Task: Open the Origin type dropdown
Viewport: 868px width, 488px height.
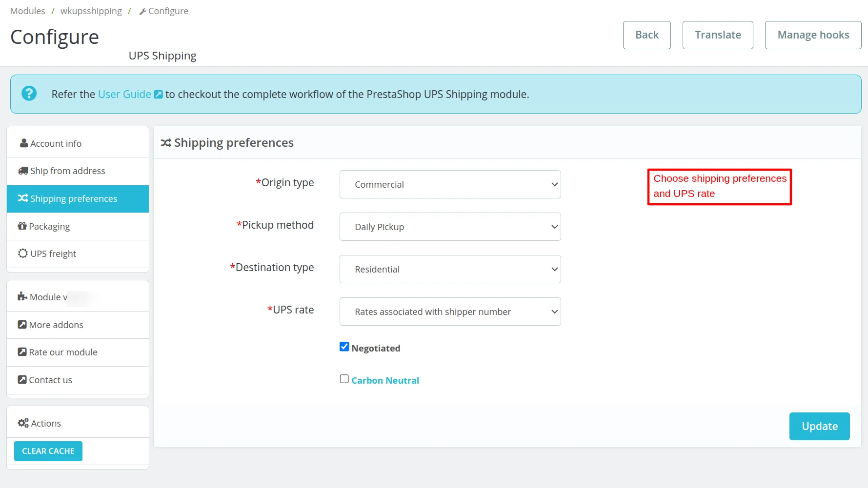Action: pos(450,184)
